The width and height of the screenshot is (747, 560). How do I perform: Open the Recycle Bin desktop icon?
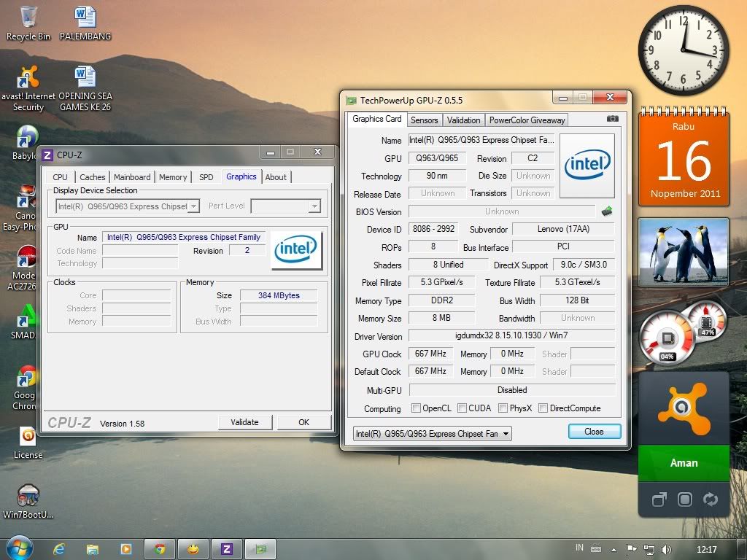[x=28, y=23]
